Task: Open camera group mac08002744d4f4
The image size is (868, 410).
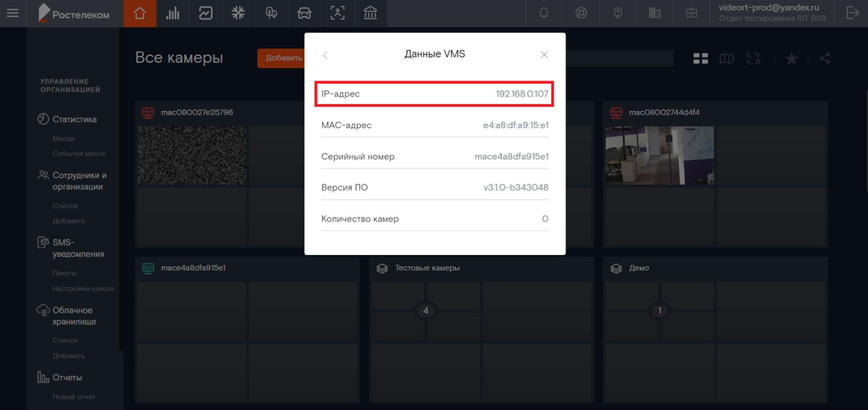Action: click(x=665, y=113)
